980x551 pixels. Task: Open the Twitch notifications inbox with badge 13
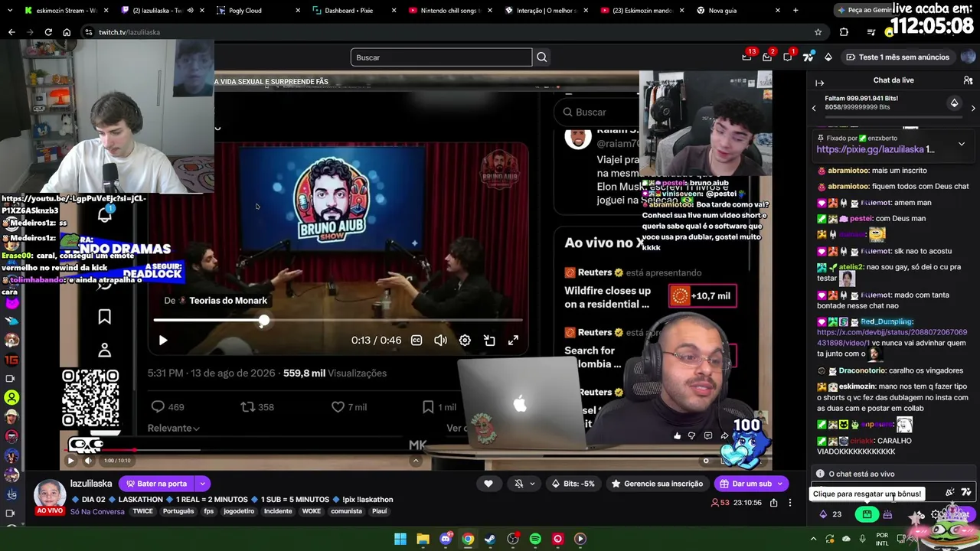(746, 57)
